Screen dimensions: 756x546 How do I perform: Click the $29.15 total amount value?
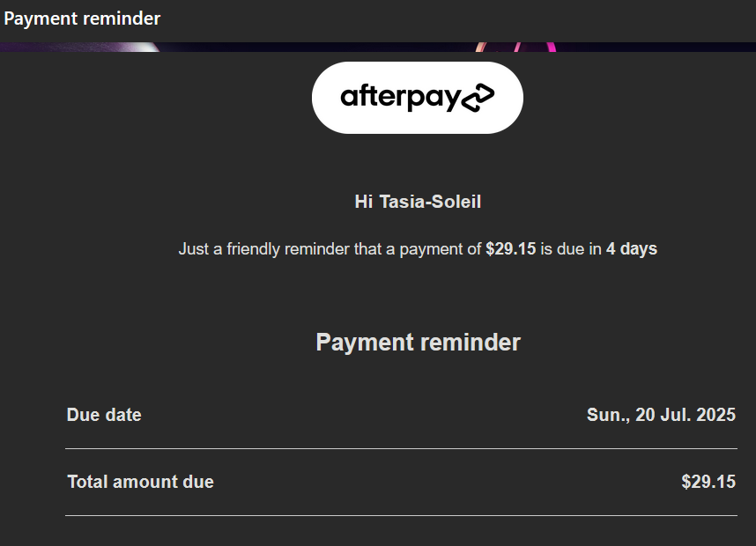click(x=708, y=482)
